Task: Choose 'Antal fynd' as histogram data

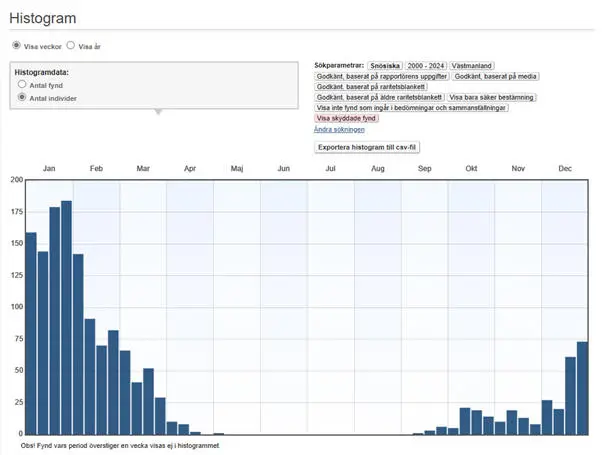Action: pos(23,86)
